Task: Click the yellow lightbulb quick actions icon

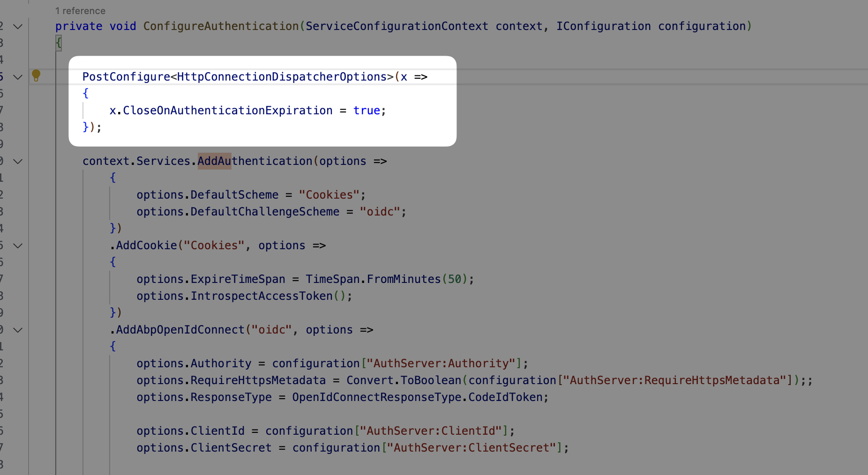Action: click(x=36, y=75)
